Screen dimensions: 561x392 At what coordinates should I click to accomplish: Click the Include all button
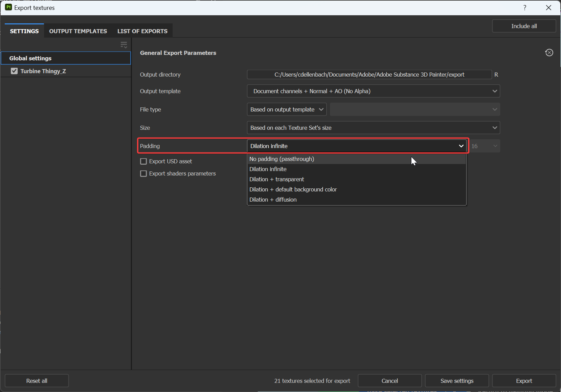point(523,26)
